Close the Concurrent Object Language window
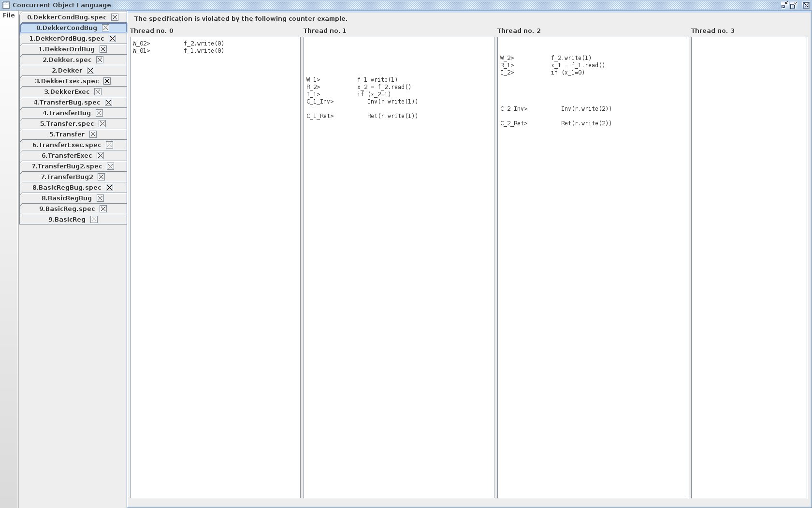The image size is (812, 508). pyautogui.click(x=806, y=5)
